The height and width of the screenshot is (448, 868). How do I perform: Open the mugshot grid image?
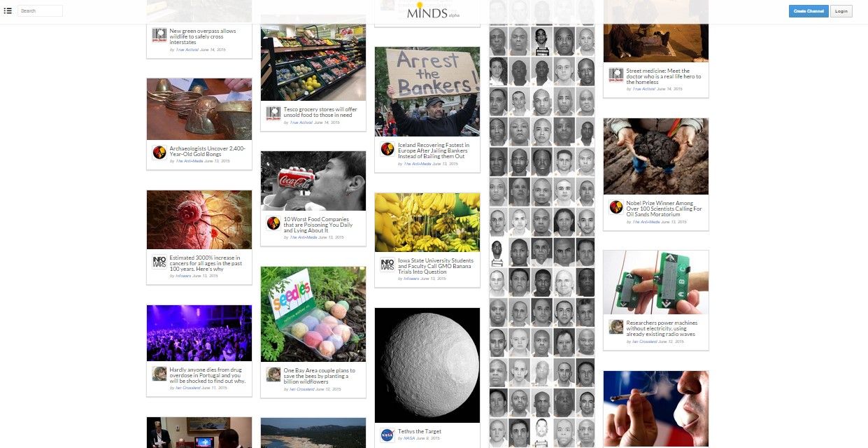pos(542,224)
